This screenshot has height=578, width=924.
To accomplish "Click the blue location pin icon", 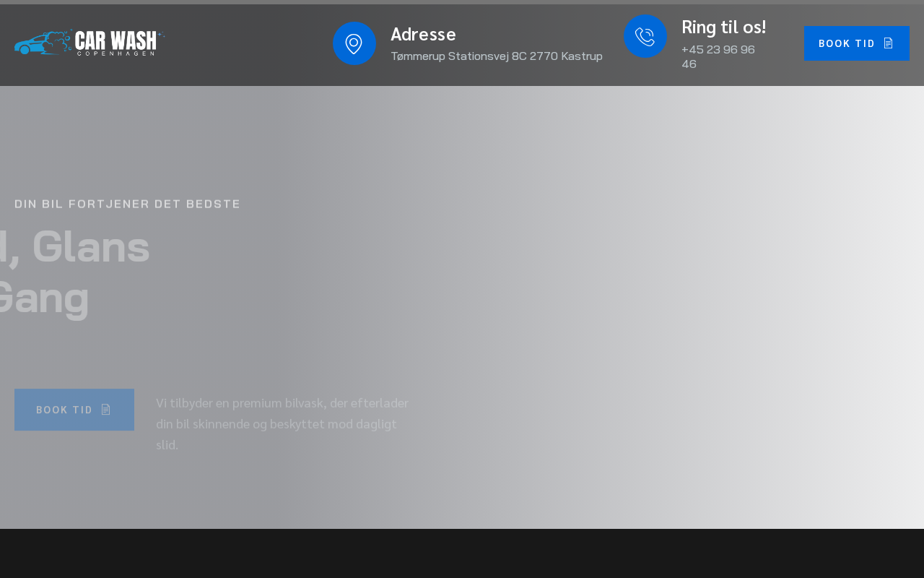I will (354, 43).
